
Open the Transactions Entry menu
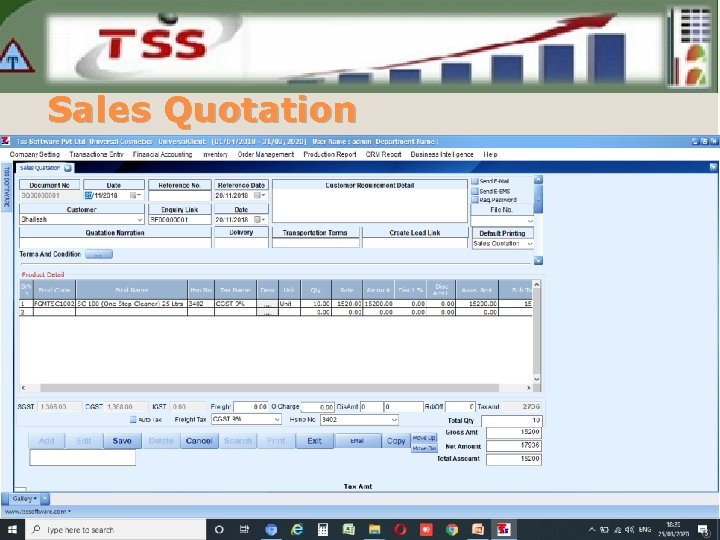click(x=96, y=154)
